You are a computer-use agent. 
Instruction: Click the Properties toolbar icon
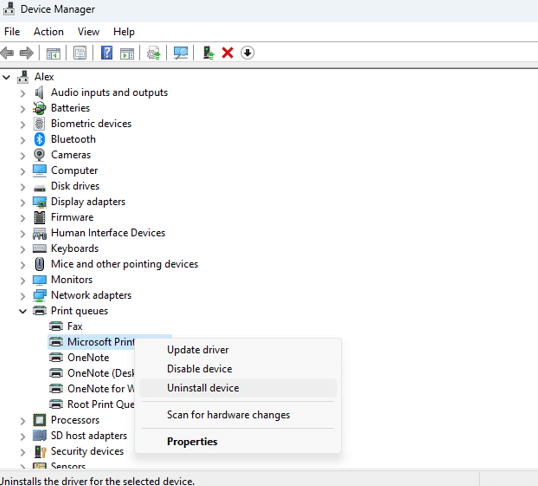pyautogui.click(x=80, y=53)
